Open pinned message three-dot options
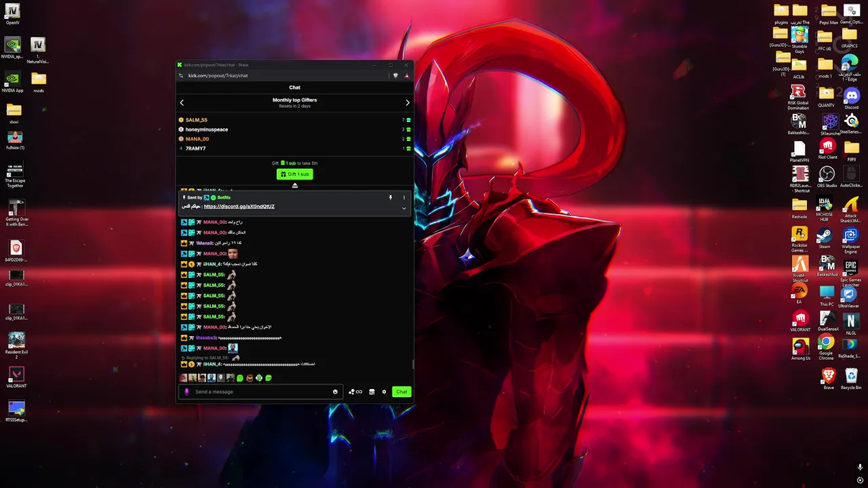This screenshot has width=868, height=488. click(x=404, y=197)
